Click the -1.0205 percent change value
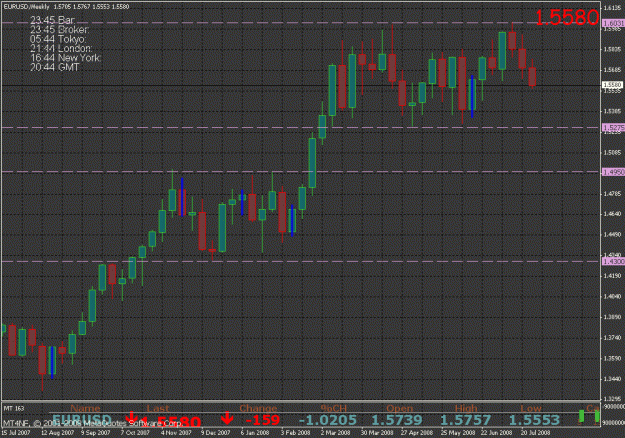This screenshot has height=438, width=625. click(x=328, y=420)
